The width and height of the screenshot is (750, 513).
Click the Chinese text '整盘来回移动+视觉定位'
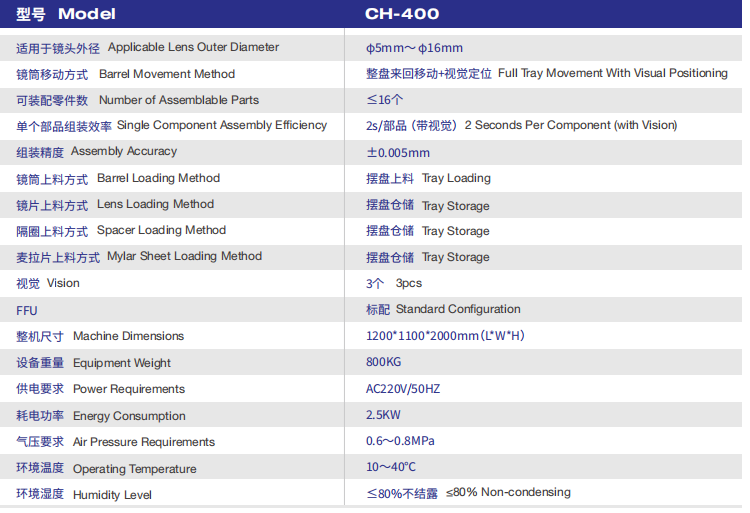(429, 74)
